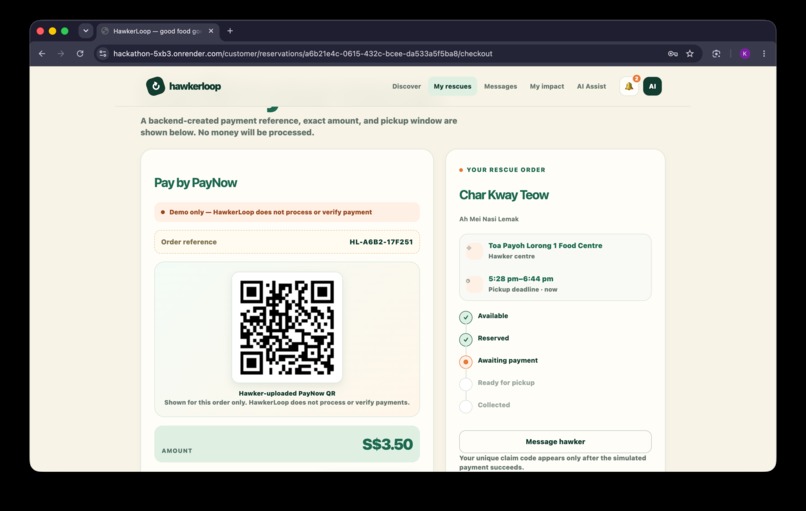This screenshot has width=806, height=511.
Task: Click the Order reference label
Action: point(189,242)
